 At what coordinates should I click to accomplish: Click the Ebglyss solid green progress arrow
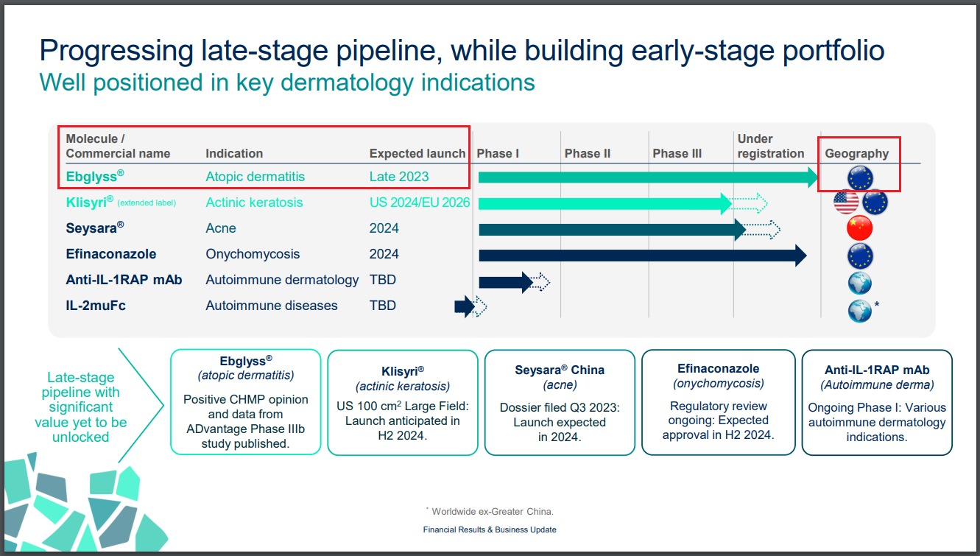(x=648, y=177)
